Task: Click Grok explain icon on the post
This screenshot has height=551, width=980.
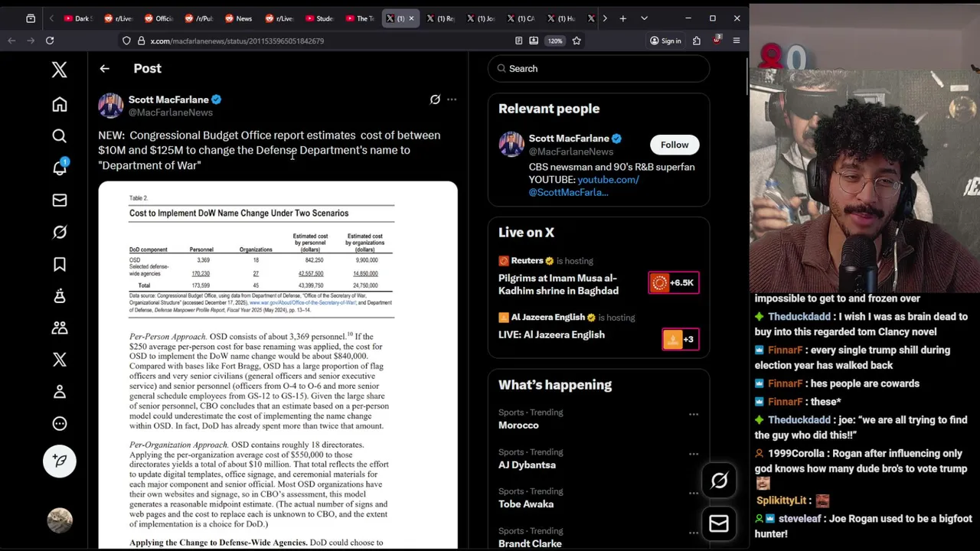Action: 435,99
